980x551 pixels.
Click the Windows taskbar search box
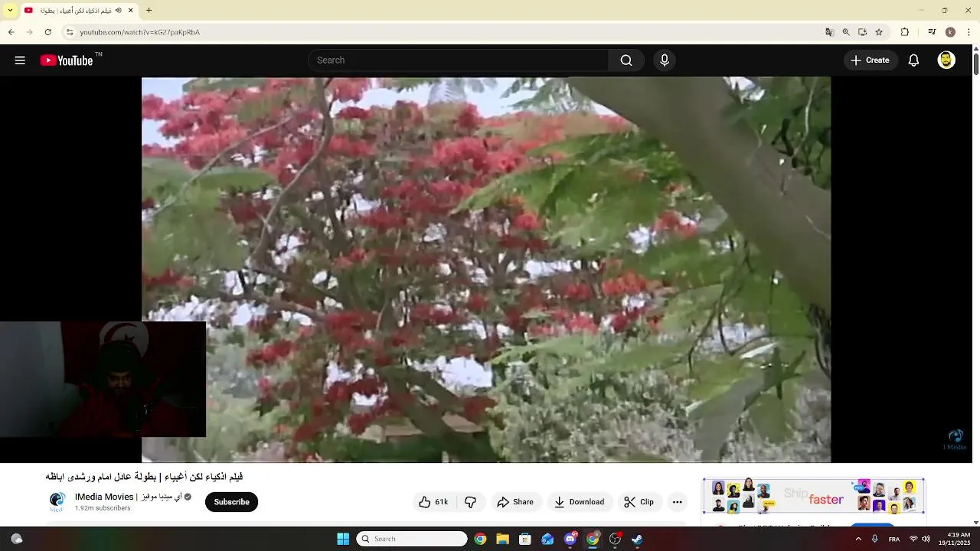pyautogui.click(x=412, y=539)
